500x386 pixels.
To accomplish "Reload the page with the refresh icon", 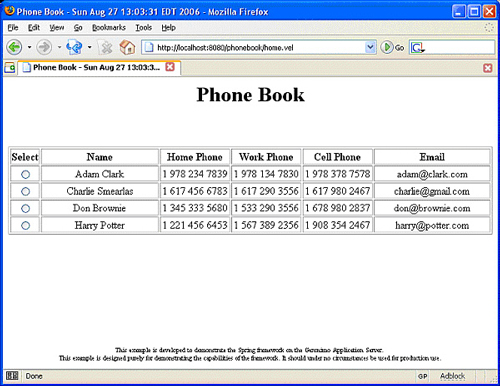I will pyautogui.click(x=74, y=47).
